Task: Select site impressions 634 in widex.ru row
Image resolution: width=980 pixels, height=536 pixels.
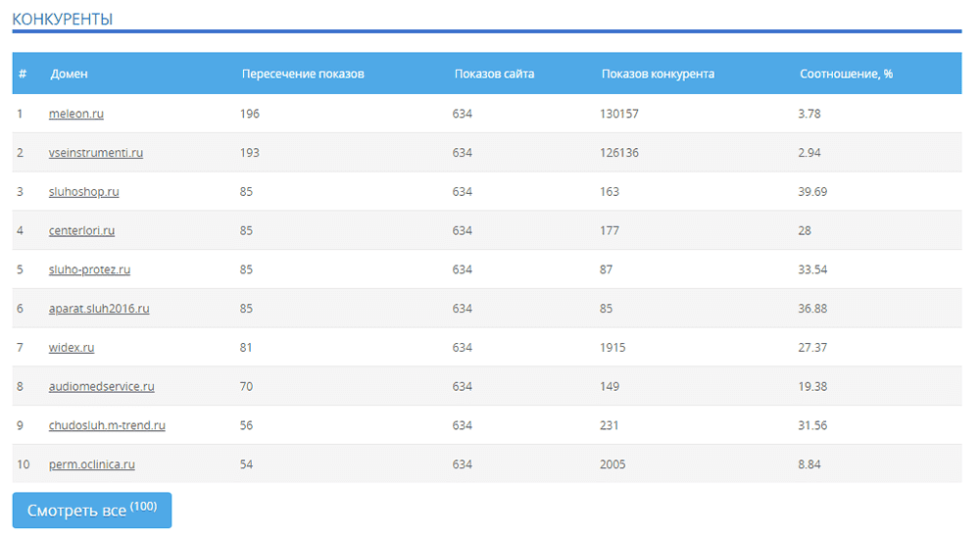Action: click(462, 347)
